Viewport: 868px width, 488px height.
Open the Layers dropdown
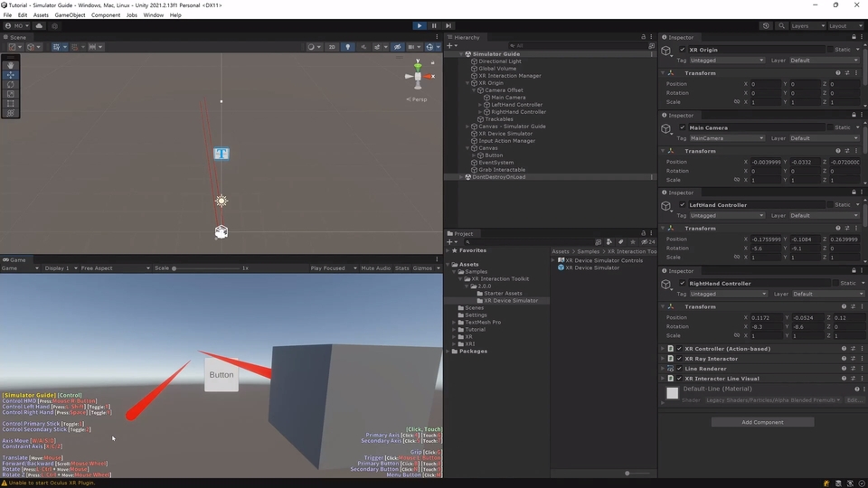point(807,26)
